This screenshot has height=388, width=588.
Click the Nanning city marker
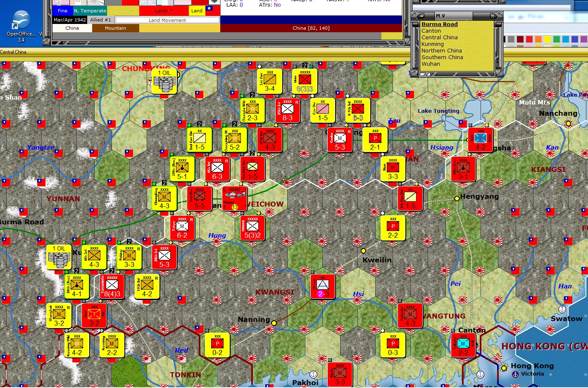(x=274, y=323)
